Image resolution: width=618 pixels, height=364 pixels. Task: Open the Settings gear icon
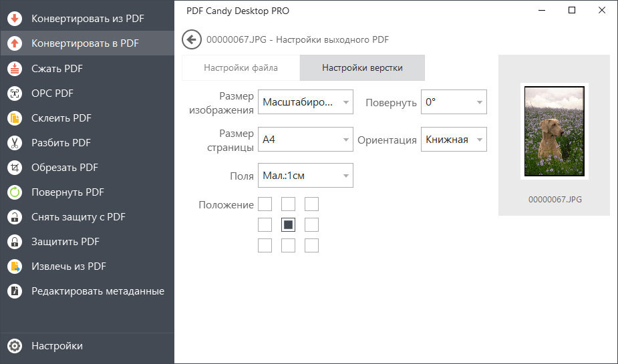[15, 346]
